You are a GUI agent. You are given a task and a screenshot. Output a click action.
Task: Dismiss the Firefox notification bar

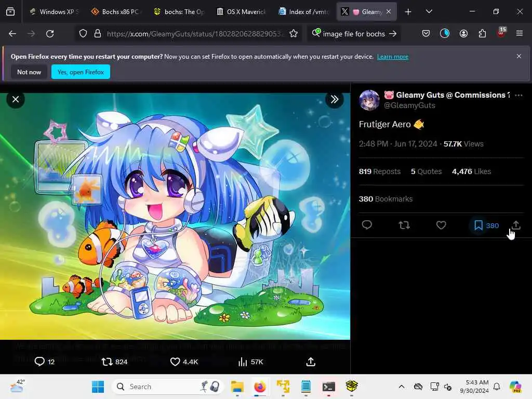coord(519,56)
